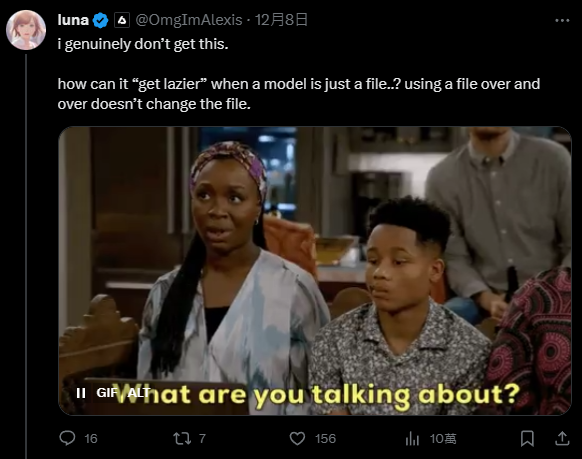Screen dimensions: 582x459
Task: Show the ALT image description
Action: [139, 393]
